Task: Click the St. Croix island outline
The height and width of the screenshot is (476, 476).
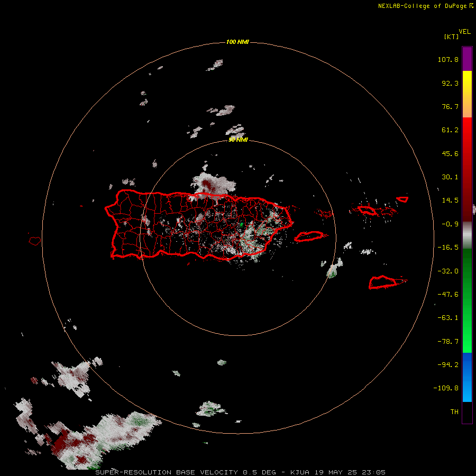Action: coord(386,282)
